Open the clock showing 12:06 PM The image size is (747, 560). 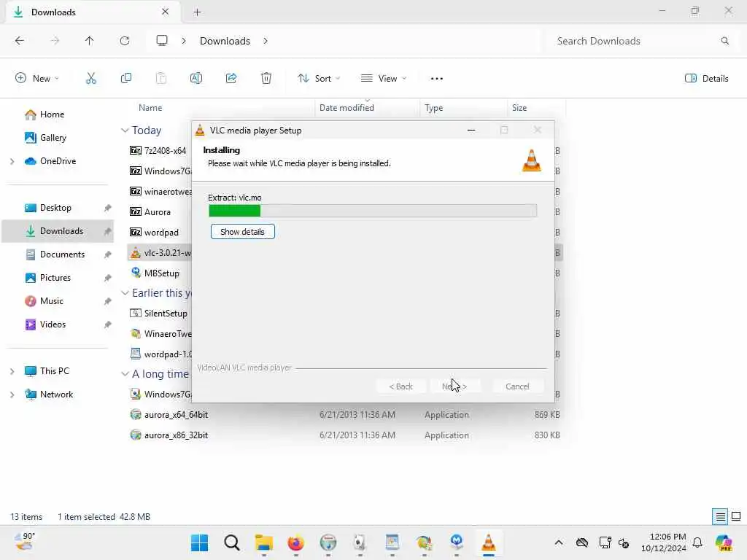664,542
